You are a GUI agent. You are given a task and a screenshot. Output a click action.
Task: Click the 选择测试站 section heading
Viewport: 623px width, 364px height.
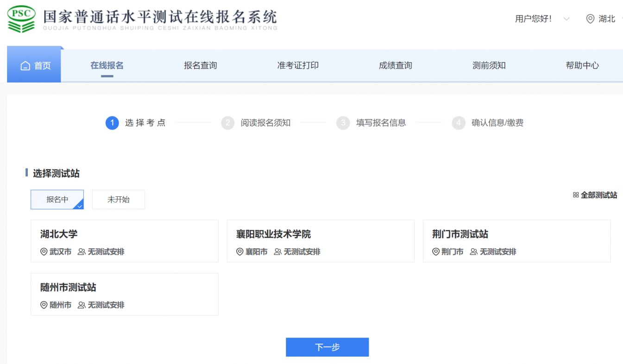coord(56,174)
